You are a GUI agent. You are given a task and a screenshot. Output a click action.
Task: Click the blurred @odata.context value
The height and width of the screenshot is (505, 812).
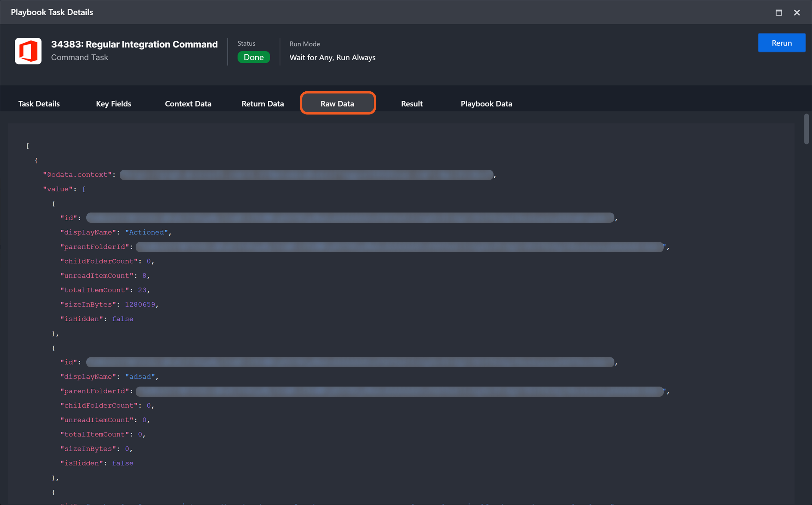pos(306,175)
